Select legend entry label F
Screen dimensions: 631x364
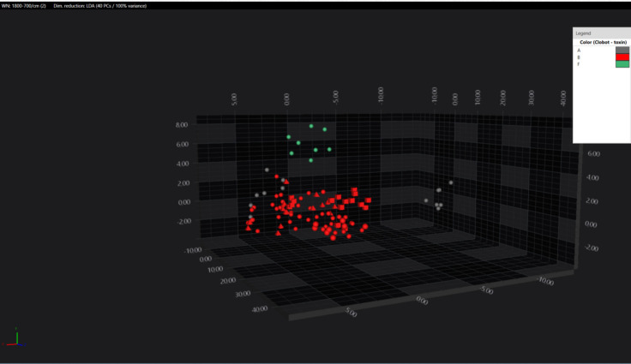(579, 64)
